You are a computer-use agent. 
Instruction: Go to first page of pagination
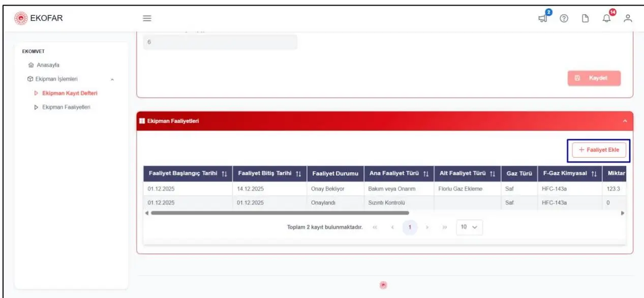click(x=375, y=227)
